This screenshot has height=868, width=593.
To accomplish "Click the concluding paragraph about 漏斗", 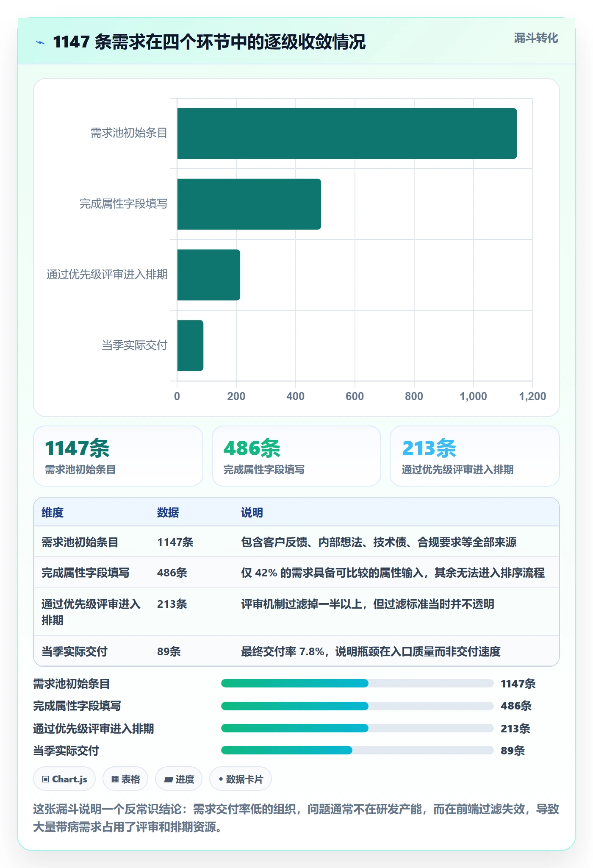I will pyautogui.click(x=296, y=818).
